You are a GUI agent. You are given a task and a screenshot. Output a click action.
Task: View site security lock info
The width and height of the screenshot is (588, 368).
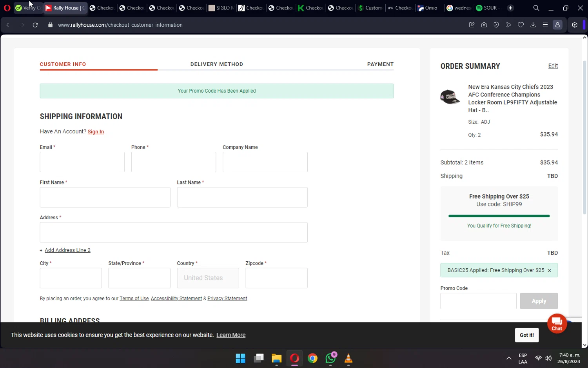[50, 25]
